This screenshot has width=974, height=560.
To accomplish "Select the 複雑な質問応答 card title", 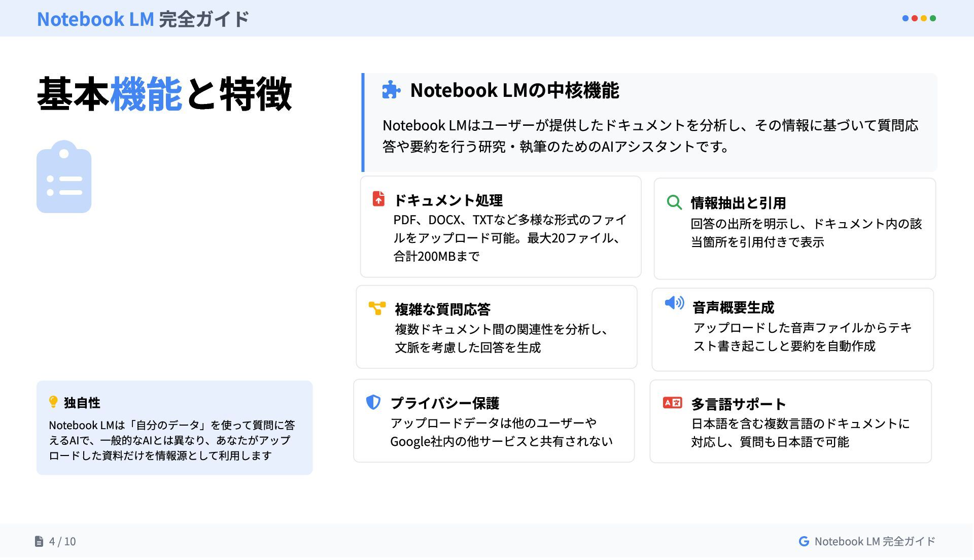I will coord(442,309).
